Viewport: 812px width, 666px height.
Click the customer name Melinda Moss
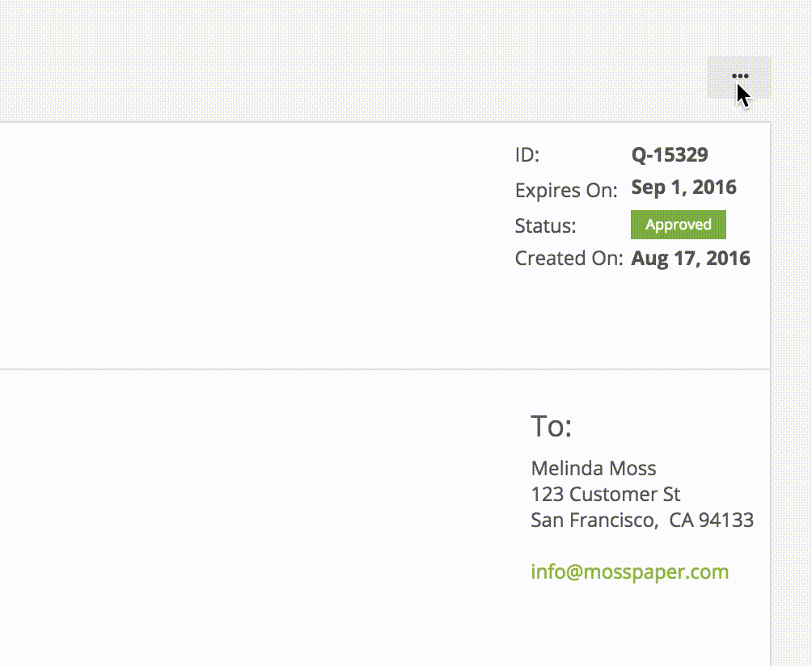pos(593,468)
